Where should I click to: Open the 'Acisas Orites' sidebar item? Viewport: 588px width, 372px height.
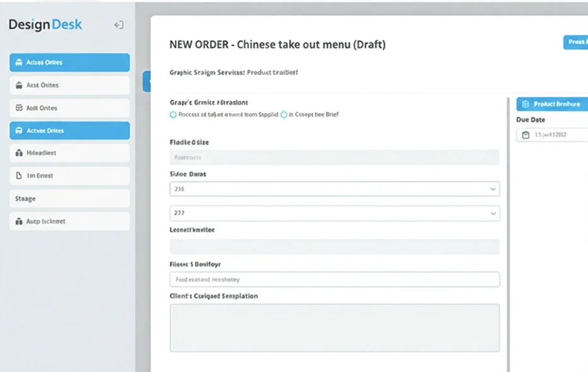click(x=70, y=62)
